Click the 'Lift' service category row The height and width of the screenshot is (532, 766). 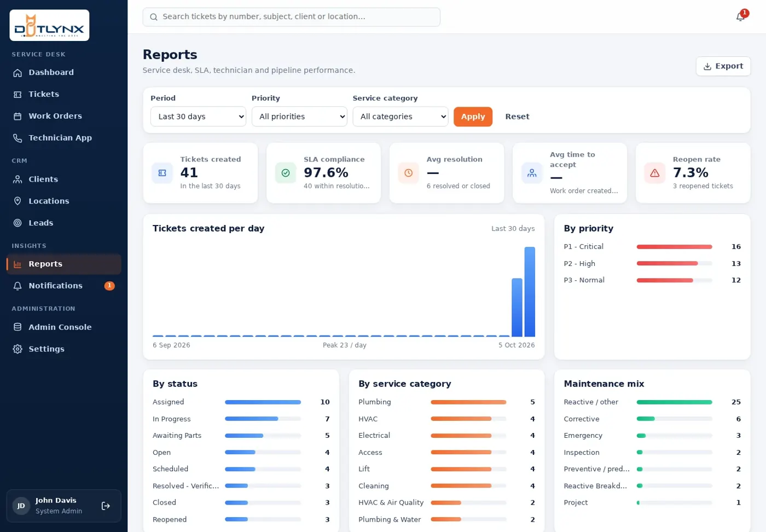click(446, 470)
